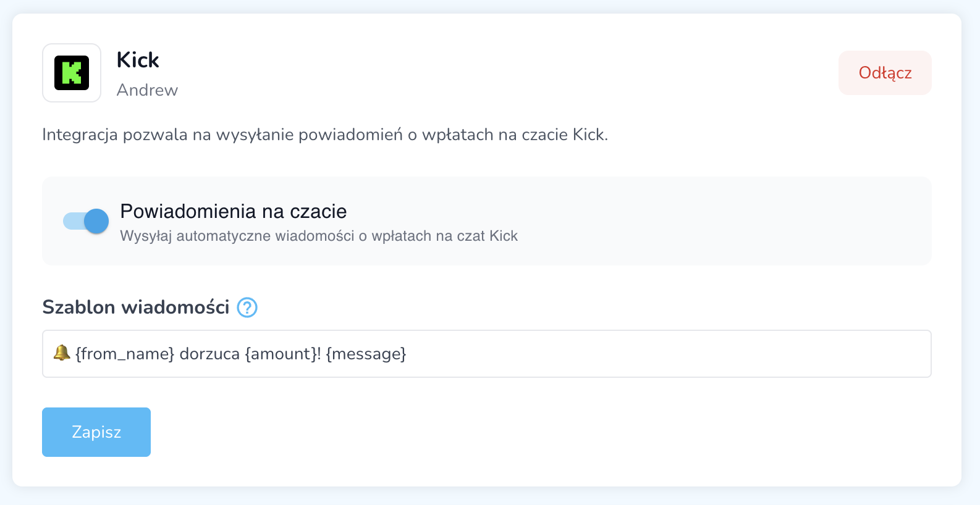
Task: Click the Andrew account name
Action: click(147, 90)
